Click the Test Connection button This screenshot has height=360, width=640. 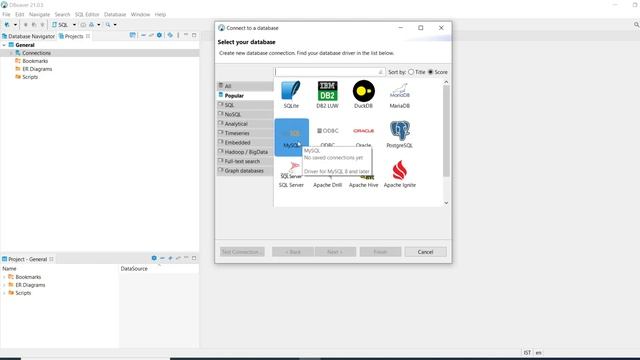(x=242, y=252)
